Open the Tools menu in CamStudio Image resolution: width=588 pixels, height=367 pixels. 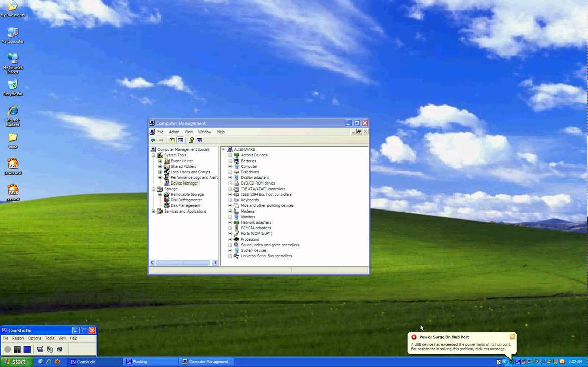[x=49, y=338]
